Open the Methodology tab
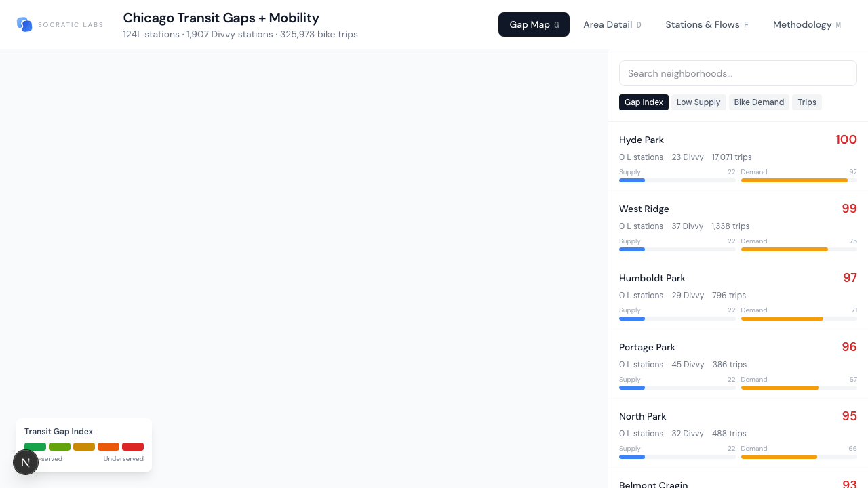The height and width of the screenshot is (488, 868). (806, 24)
